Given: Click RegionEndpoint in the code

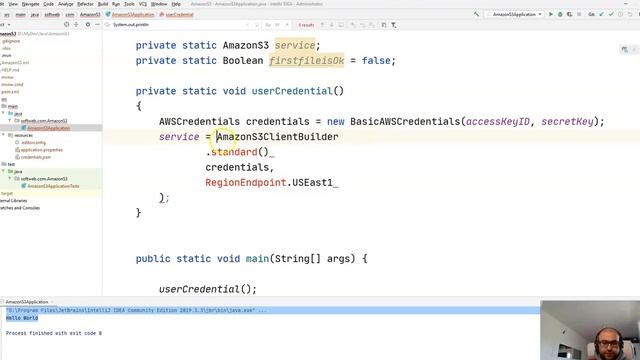Looking at the screenshot, I should [x=245, y=182].
